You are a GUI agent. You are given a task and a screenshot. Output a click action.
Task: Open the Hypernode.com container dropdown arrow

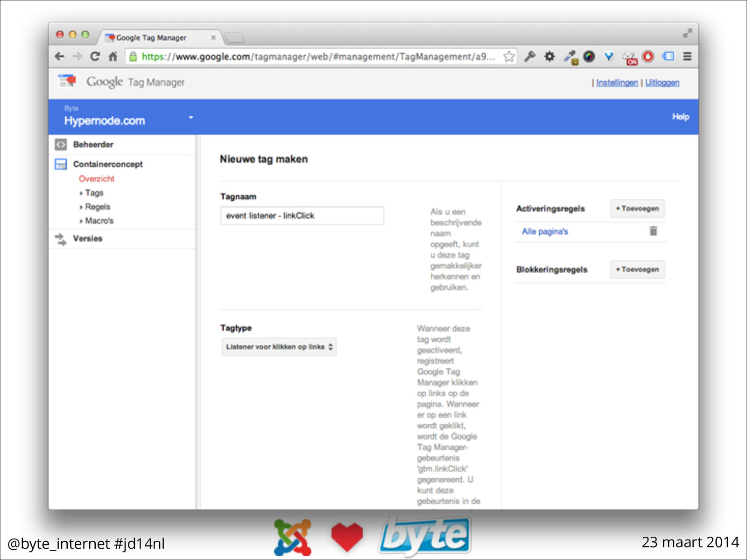click(190, 117)
